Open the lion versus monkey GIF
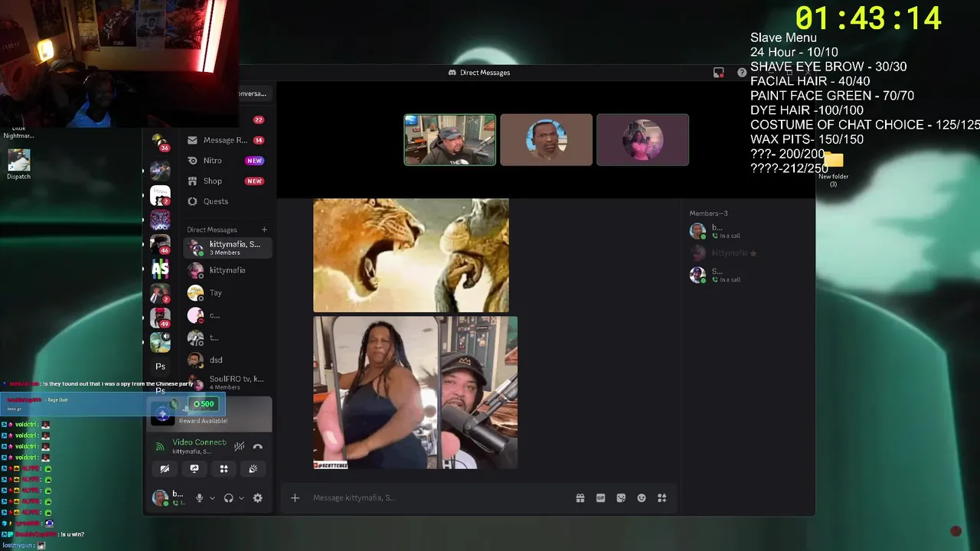This screenshot has width=980, height=551. (x=411, y=256)
